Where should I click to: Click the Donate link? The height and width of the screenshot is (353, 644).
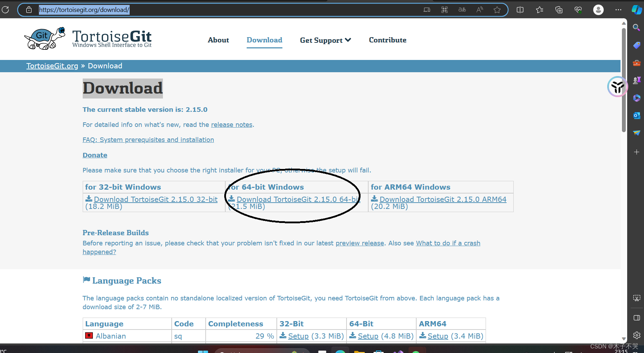tap(95, 155)
